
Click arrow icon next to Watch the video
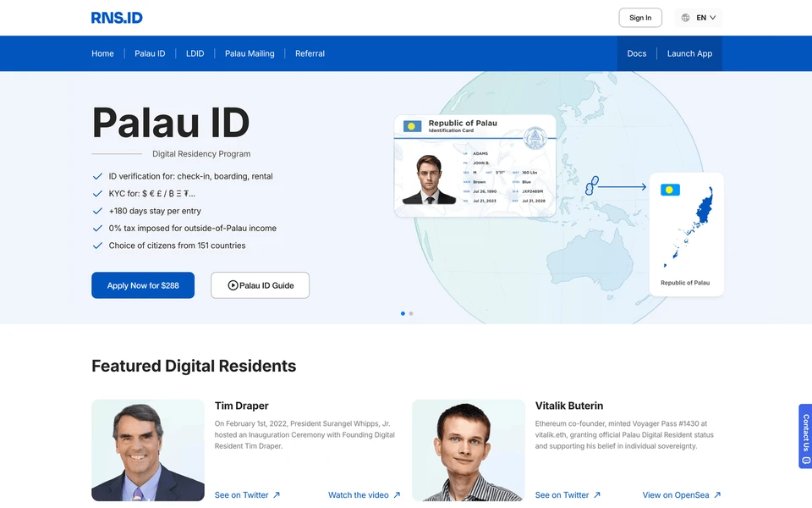(x=397, y=495)
